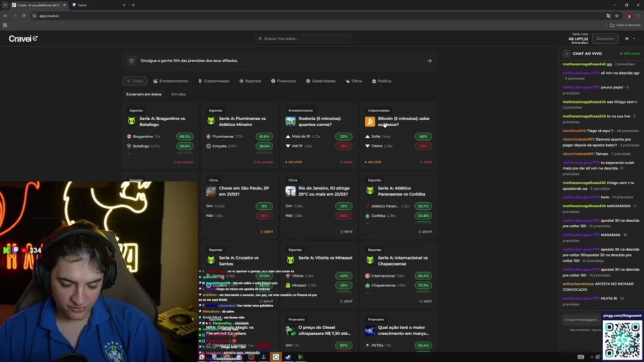The width and height of the screenshot is (644, 362).
Task: Pick Vitória 40% odds button
Action: click(344, 276)
